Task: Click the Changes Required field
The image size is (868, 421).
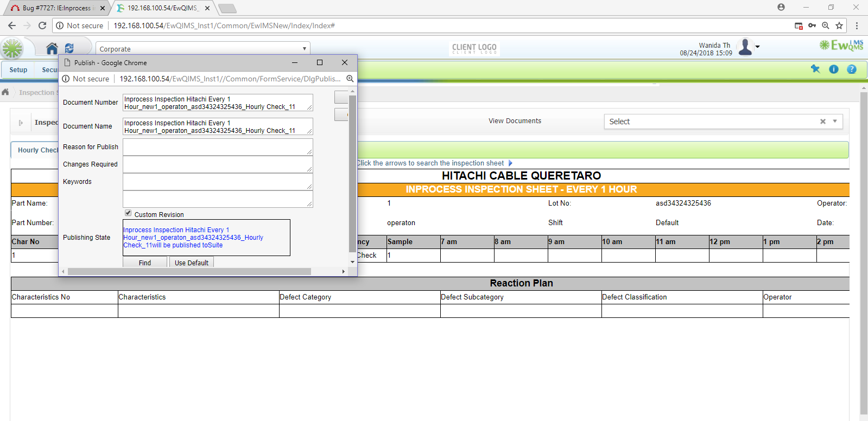Action: coord(218,164)
